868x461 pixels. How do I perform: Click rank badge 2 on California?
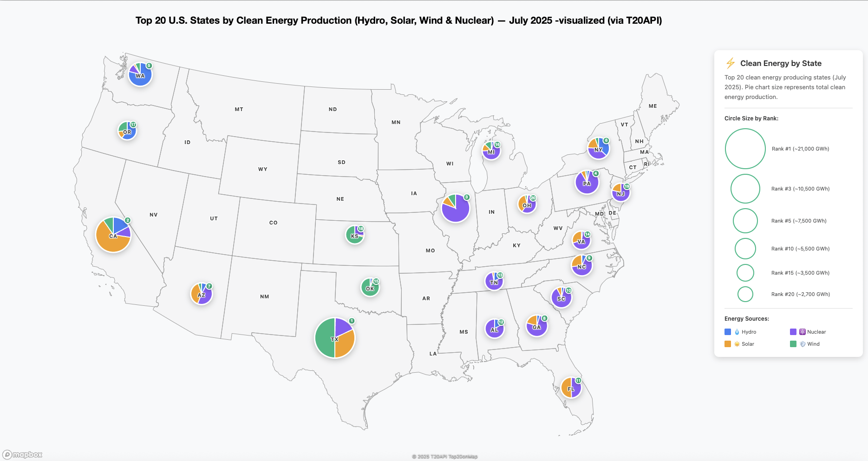[x=127, y=220]
